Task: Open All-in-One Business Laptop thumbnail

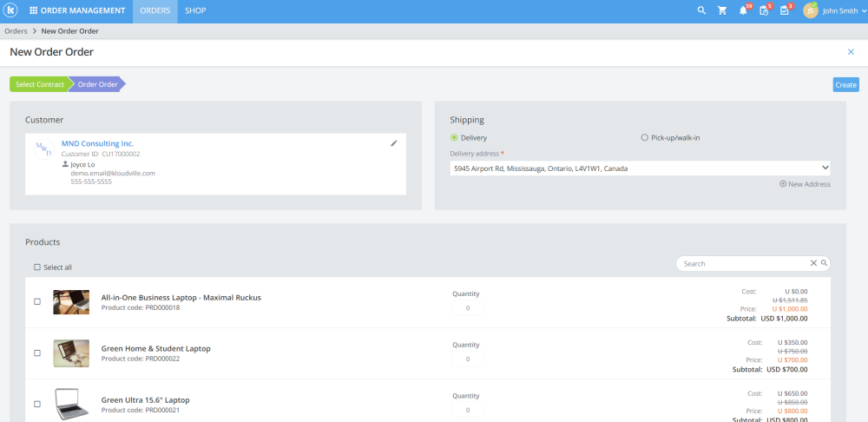Action: click(x=71, y=302)
